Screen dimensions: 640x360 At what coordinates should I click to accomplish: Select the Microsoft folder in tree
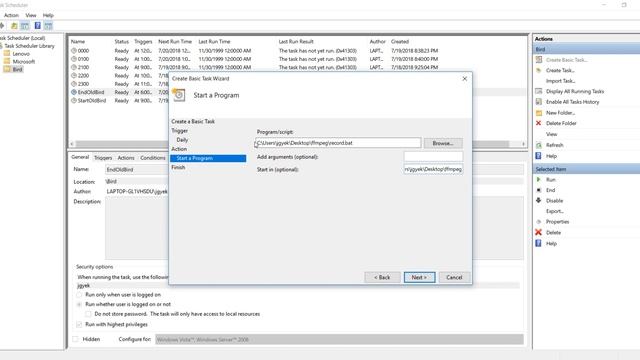pos(24,61)
